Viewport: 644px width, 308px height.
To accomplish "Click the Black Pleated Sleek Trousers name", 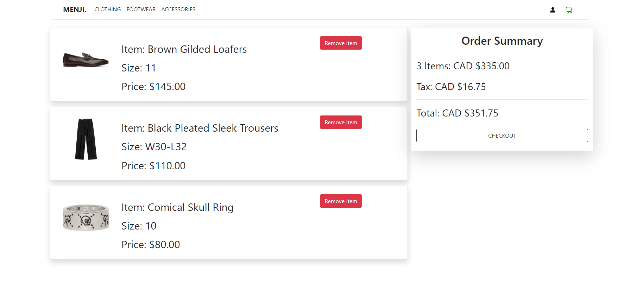I will click(200, 128).
